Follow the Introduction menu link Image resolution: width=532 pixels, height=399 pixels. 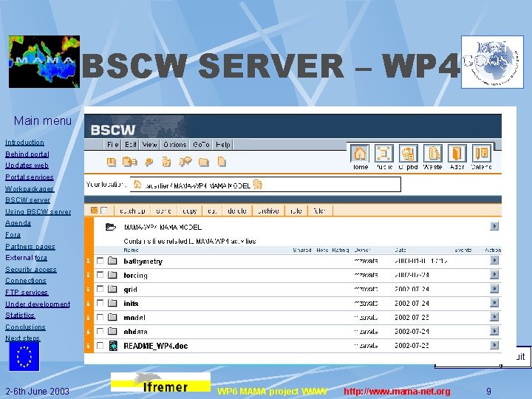pyautogui.click(x=24, y=143)
